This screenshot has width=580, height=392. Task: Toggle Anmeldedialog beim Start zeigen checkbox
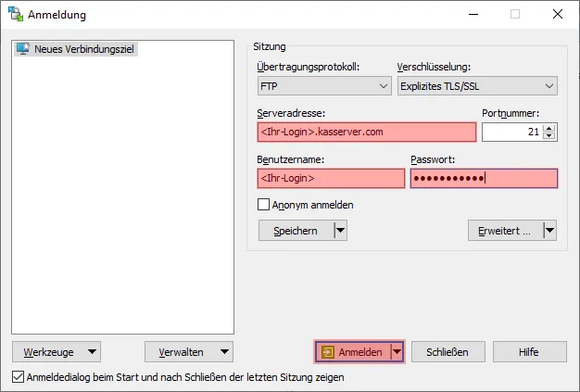pyautogui.click(x=18, y=377)
